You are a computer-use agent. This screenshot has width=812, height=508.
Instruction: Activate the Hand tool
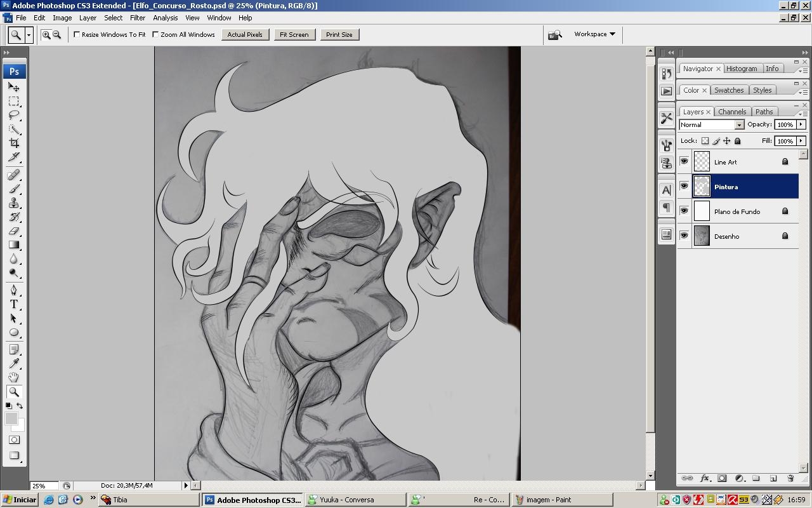tap(14, 378)
